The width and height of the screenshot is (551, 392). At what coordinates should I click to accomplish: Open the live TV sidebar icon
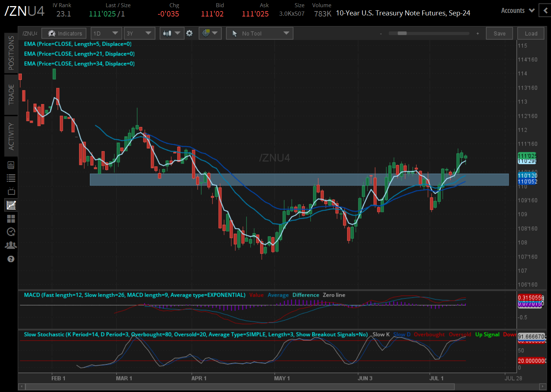coord(11,191)
